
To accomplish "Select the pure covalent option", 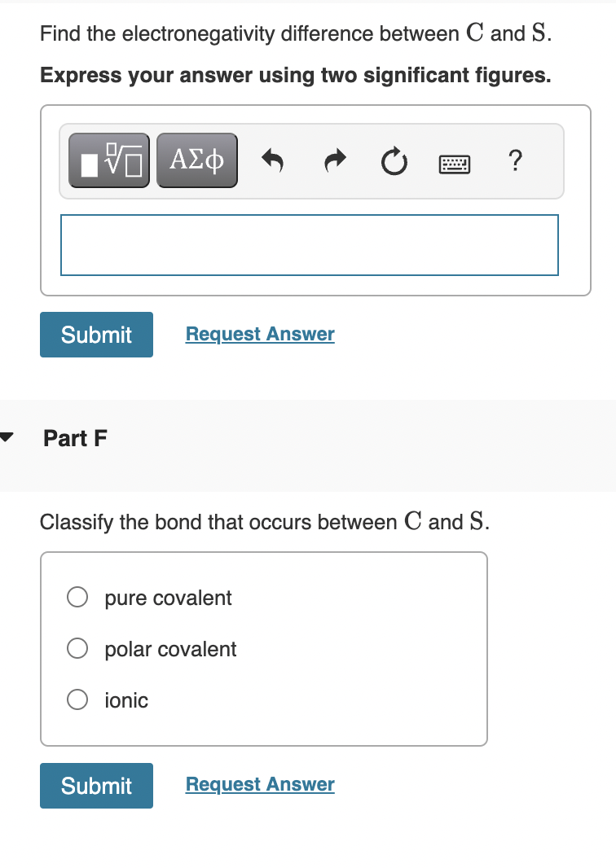I will point(77,597).
